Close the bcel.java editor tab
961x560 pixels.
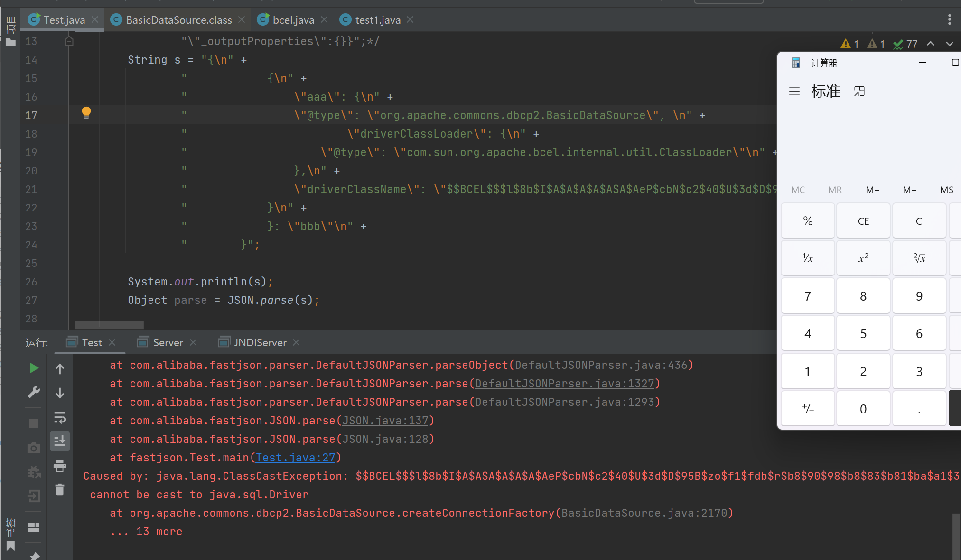[324, 19]
